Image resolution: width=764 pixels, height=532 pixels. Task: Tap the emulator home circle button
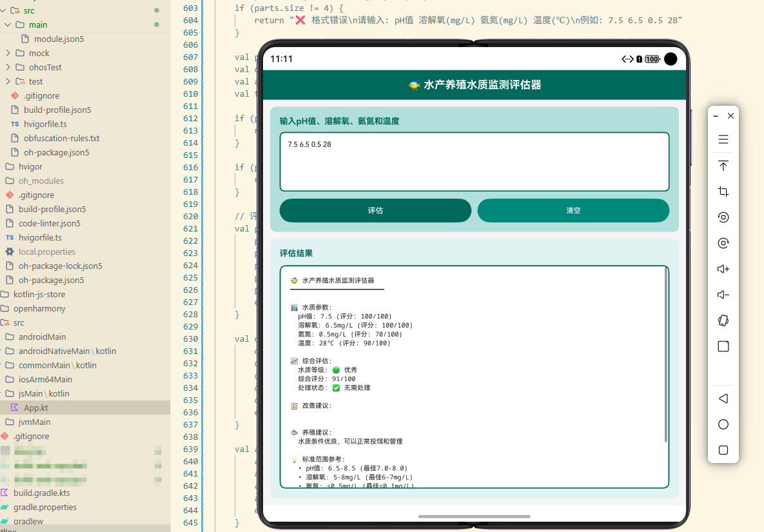click(723, 424)
